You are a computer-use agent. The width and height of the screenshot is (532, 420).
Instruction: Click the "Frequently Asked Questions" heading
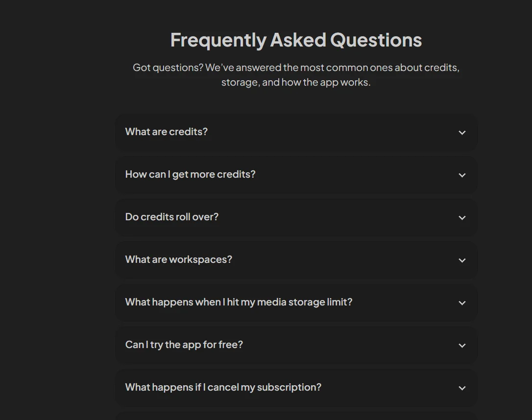[x=296, y=40]
